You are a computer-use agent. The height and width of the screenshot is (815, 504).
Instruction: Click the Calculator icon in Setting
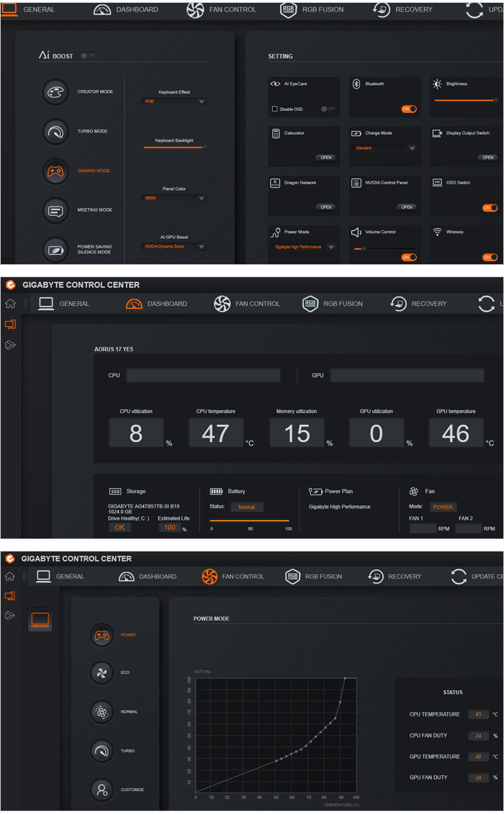click(276, 134)
